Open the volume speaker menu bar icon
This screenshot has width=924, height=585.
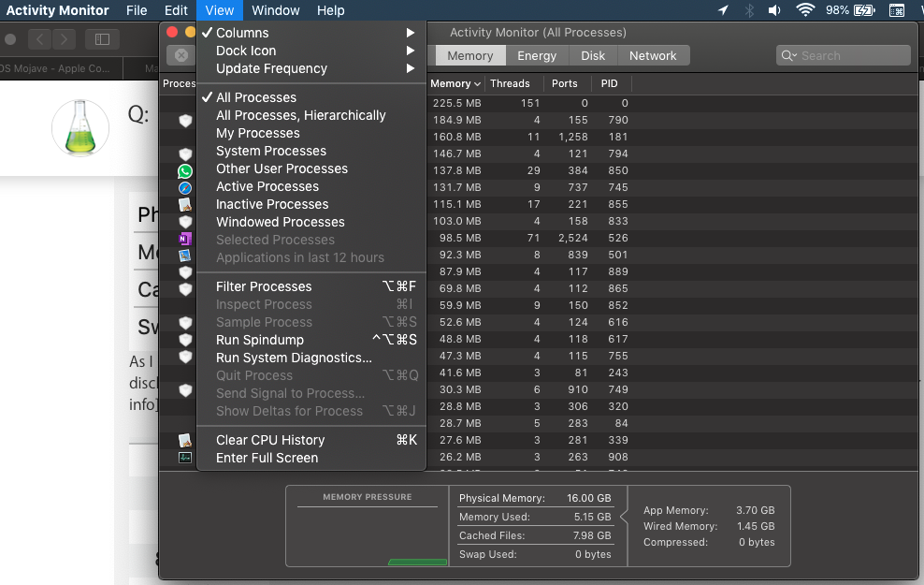click(774, 10)
